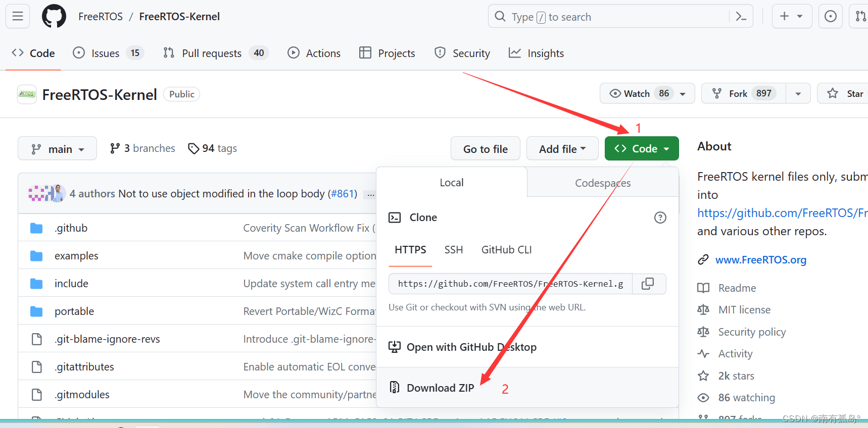Open the hamburger navigation menu
Image resolution: width=868 pixels, height=428 pixels.
tap(18, 16)
